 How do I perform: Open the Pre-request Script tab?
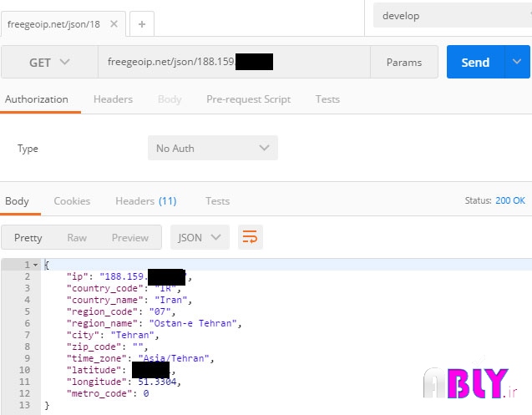(x=248, y=99)
